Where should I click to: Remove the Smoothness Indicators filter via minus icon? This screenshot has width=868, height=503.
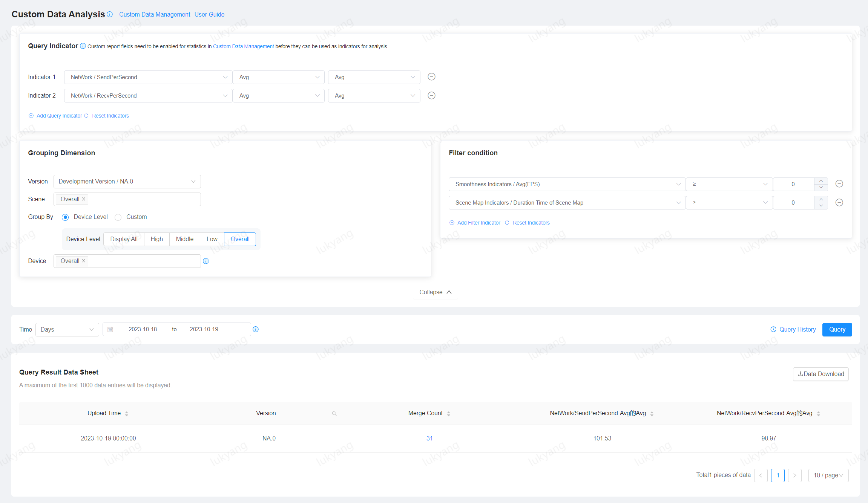(839, 184)
